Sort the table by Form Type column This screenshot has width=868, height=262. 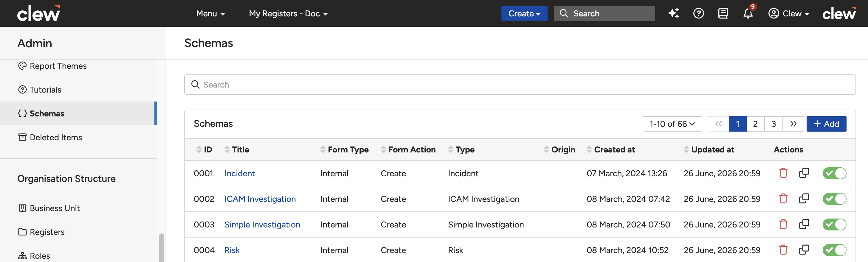pos(344,149)
